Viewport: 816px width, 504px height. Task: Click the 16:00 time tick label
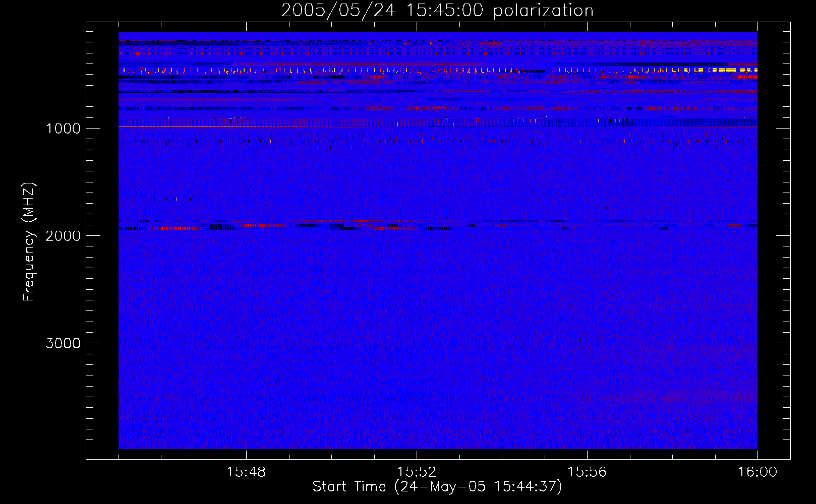757,472
